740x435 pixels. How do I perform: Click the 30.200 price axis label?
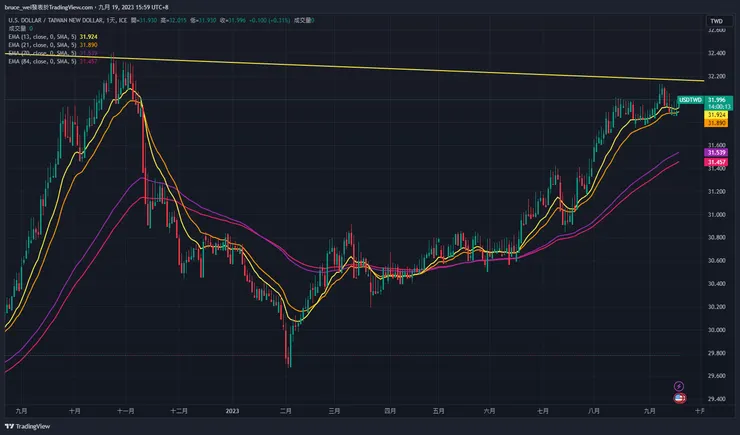[x=716, y=307]
